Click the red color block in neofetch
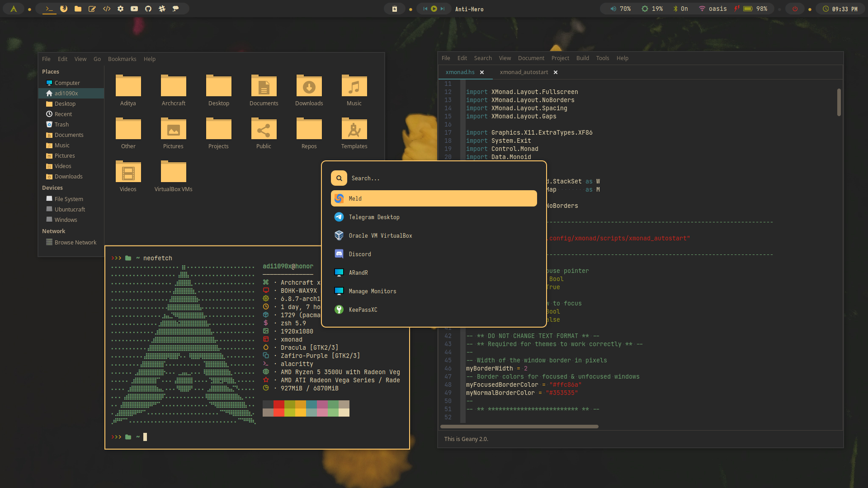Image resolution: width=868 pixels, height=488 pixels. coord(279,404)
